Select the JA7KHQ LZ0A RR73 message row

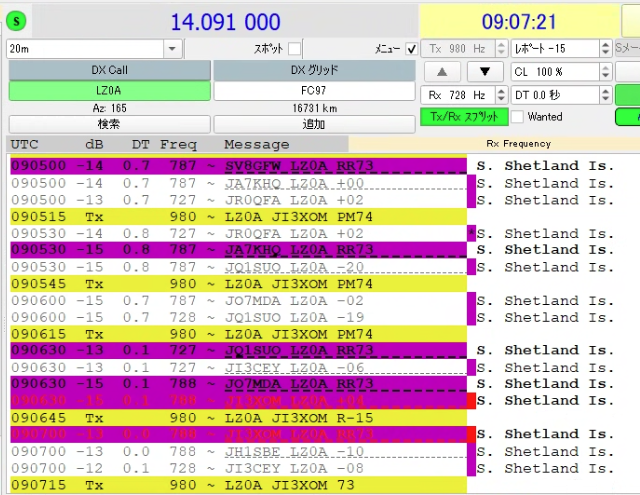[x=238, y=250]
